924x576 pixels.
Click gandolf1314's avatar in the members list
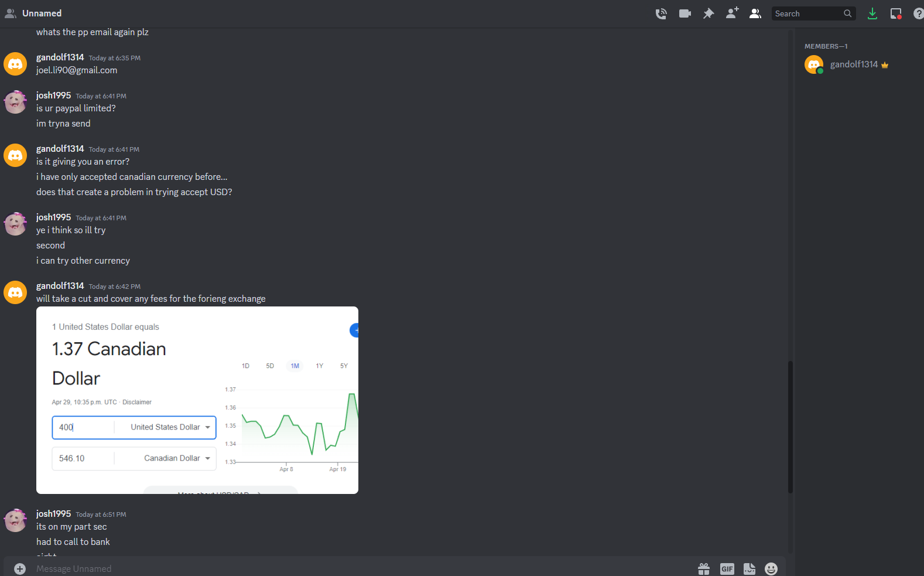coord(814,64)
